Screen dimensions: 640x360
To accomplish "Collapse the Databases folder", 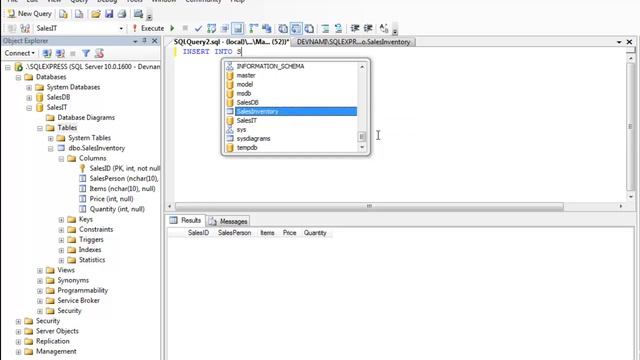I will pyautogui.click(x=18, y=77).
